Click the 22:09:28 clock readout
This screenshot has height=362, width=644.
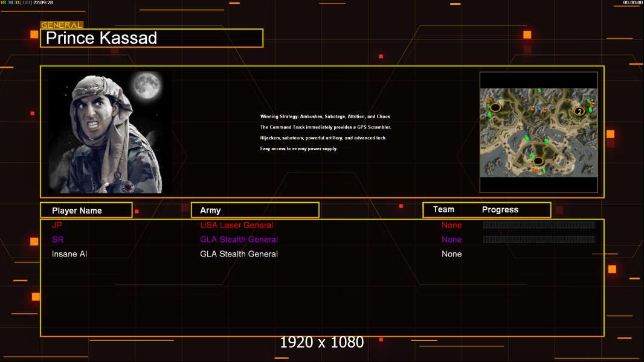tap(43, 2)
